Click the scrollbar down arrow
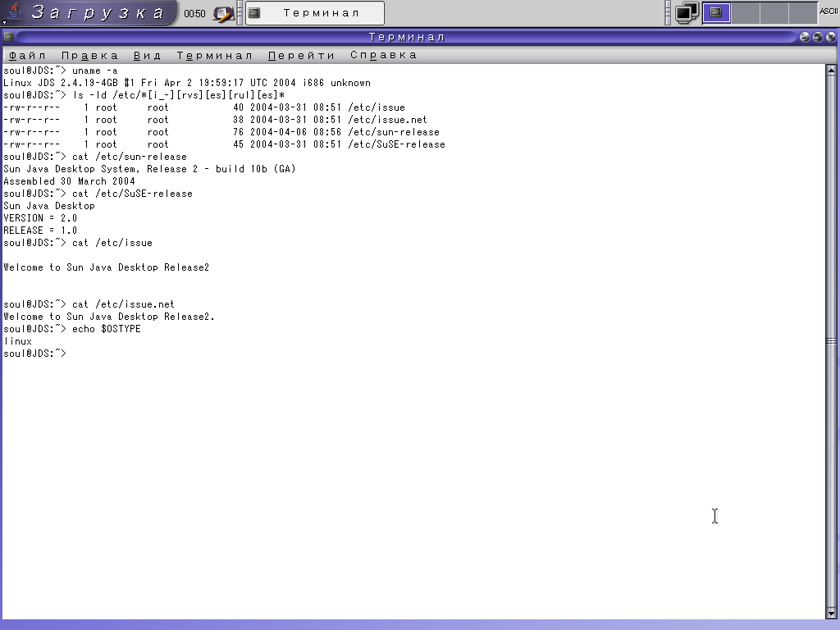 tap(832, 613)
